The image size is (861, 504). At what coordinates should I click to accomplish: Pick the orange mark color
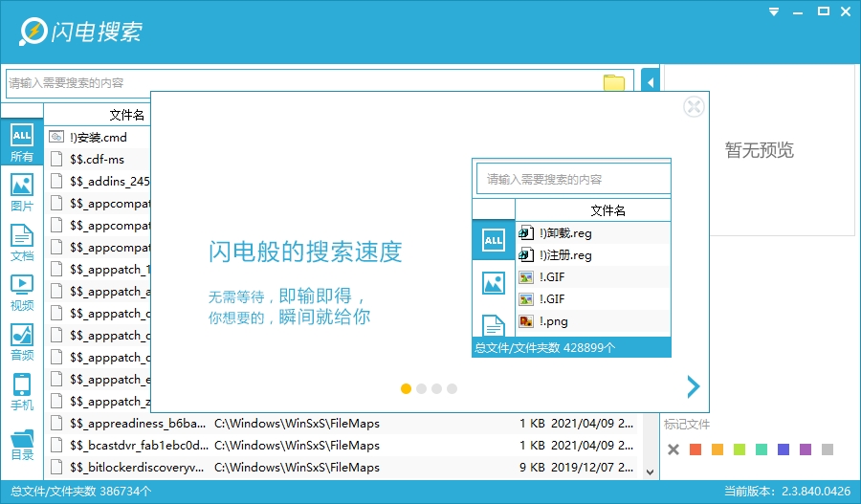coord(717,449)
